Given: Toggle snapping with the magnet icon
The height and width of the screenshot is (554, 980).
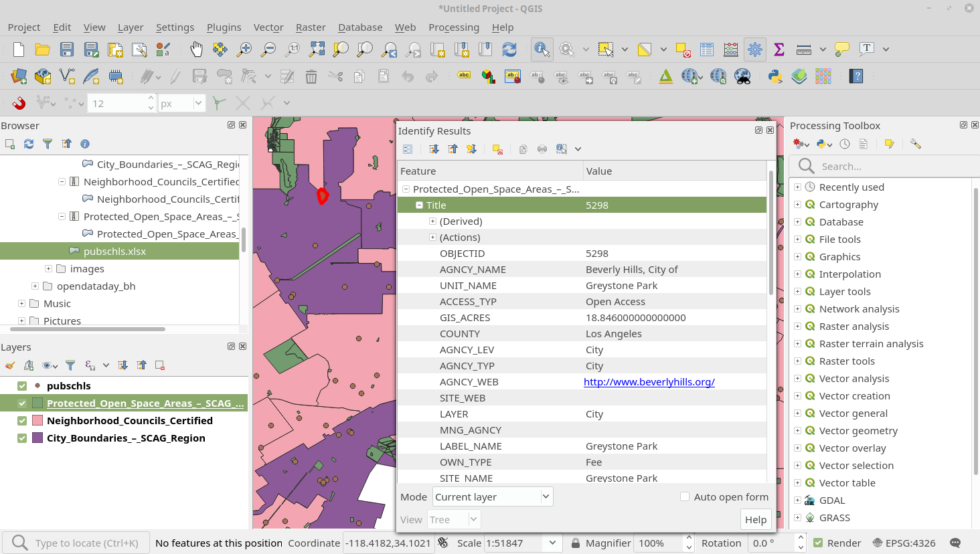Looking at the screenshot, I should (19, 103).
